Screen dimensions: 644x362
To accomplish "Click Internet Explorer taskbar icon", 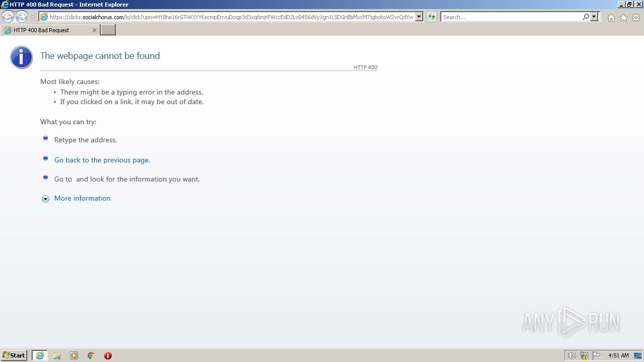I will [x=40, y=355].
